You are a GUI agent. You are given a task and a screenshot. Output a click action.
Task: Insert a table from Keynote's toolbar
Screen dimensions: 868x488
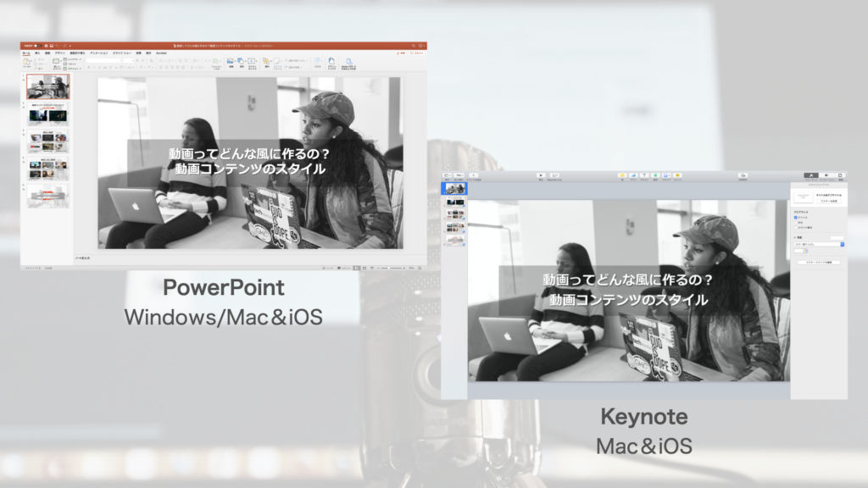622,175
